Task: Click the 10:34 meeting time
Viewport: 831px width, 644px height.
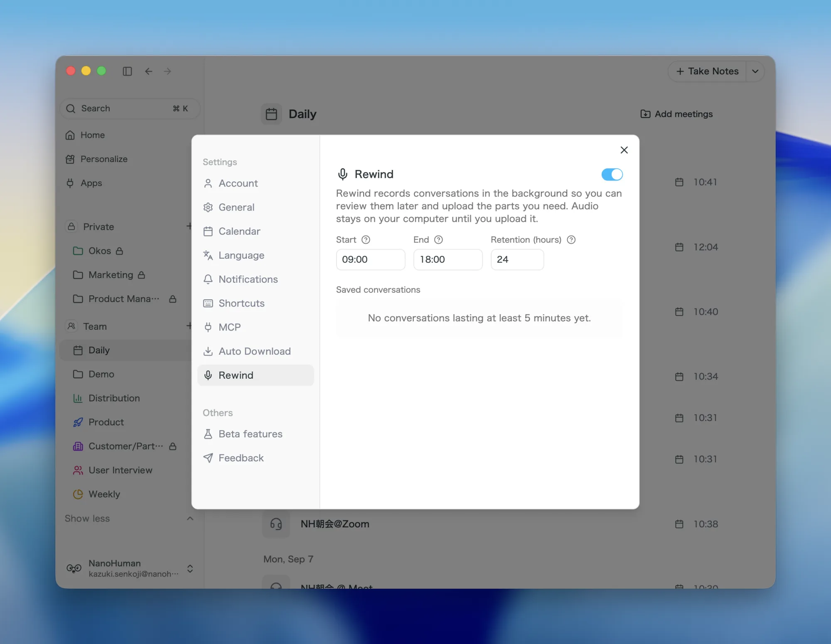Action: [706, 377]
